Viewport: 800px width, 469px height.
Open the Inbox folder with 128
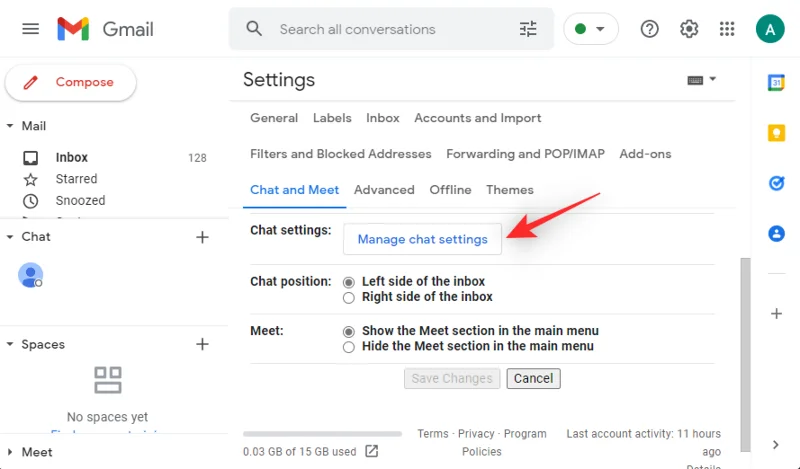[115, 158]
